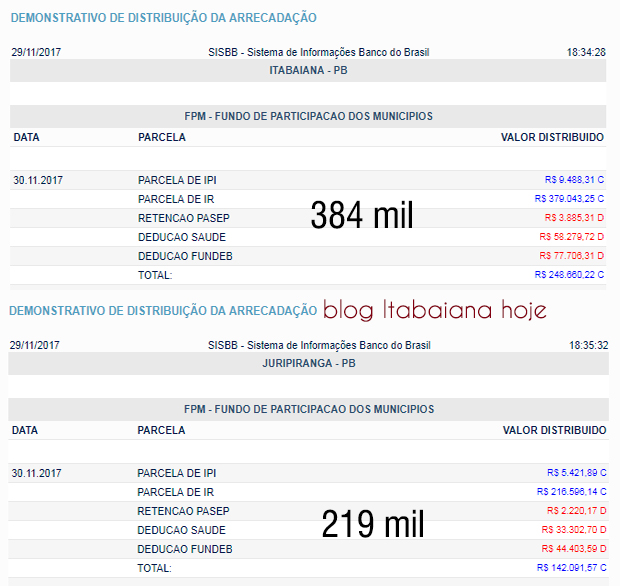Click the Juripiranga DEDUCAO FUNDEB label

(x=185, y=549)
